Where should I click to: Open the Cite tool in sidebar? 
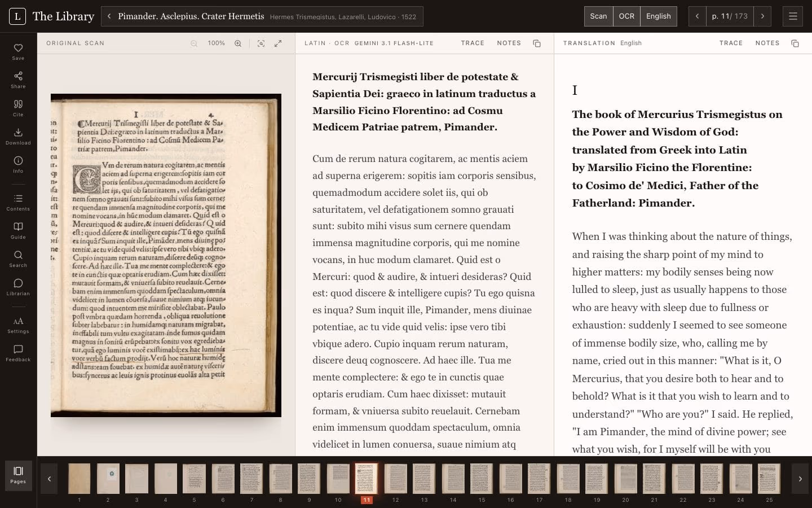tap(18, 108)
